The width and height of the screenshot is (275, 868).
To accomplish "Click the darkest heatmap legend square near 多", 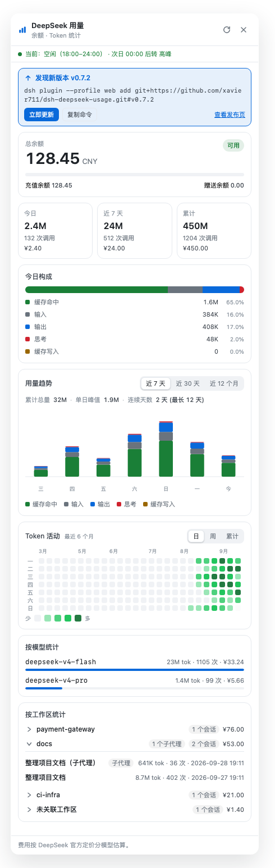I will [78, 618].
